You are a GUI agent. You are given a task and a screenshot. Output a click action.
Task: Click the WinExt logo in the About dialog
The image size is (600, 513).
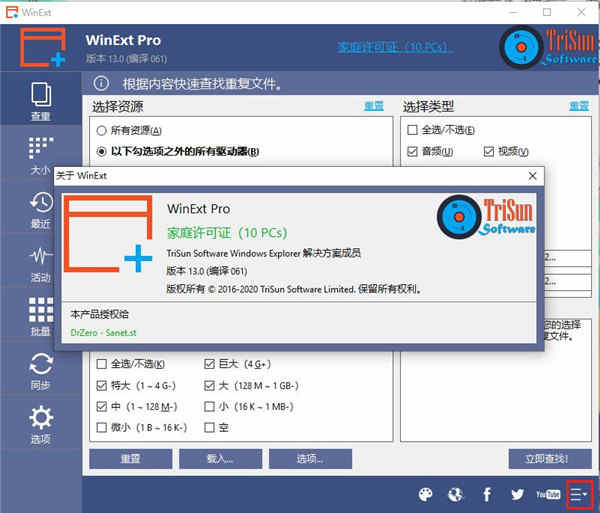108,234
